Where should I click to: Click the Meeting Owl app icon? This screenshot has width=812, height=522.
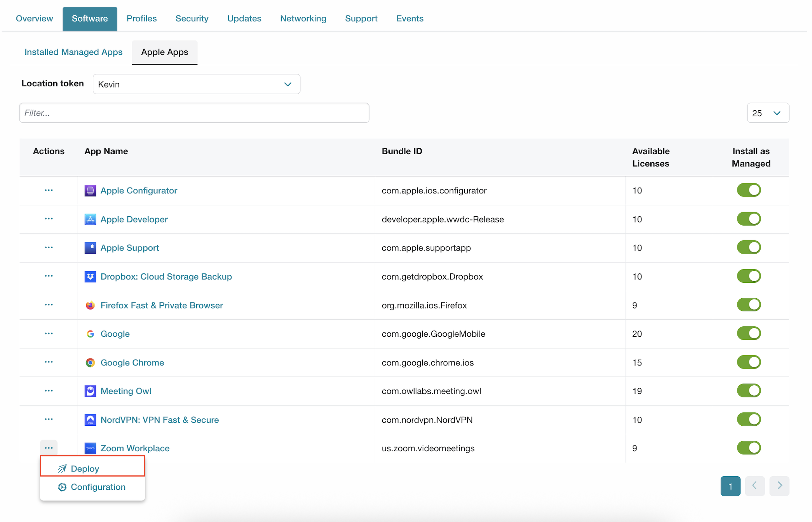pos(90,391)
